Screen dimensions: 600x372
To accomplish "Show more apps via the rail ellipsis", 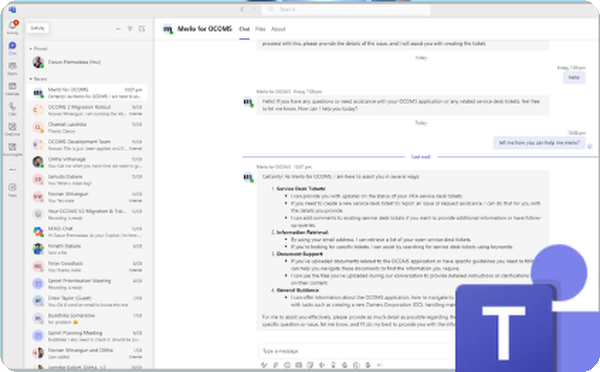I will point(12,170).
